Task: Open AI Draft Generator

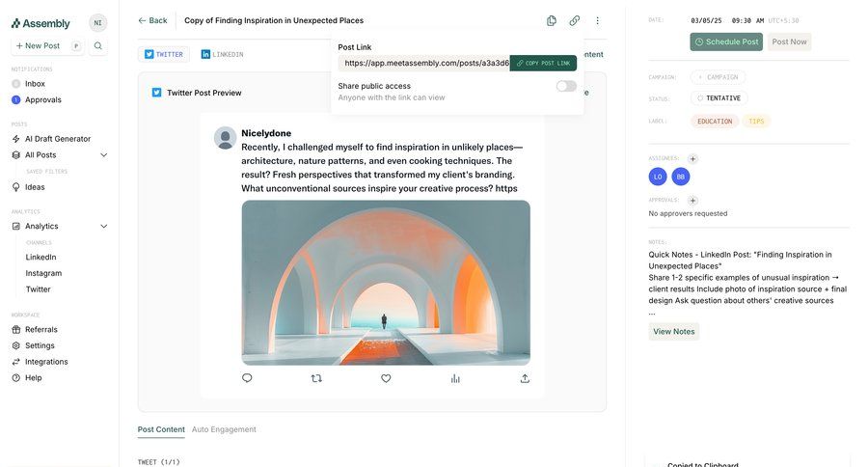Action: [58, 139]
